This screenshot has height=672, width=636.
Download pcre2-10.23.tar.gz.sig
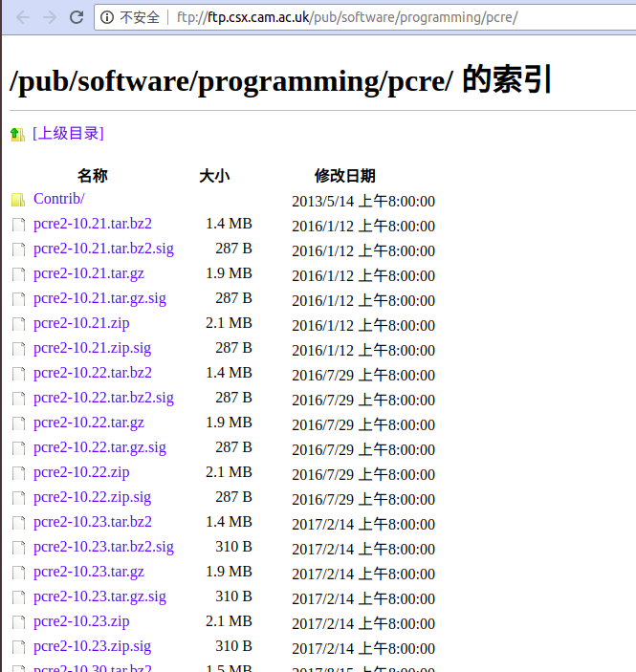[99, 596]
